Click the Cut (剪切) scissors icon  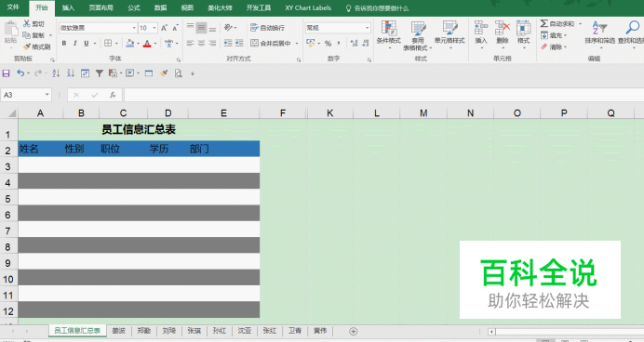(27, 24)
